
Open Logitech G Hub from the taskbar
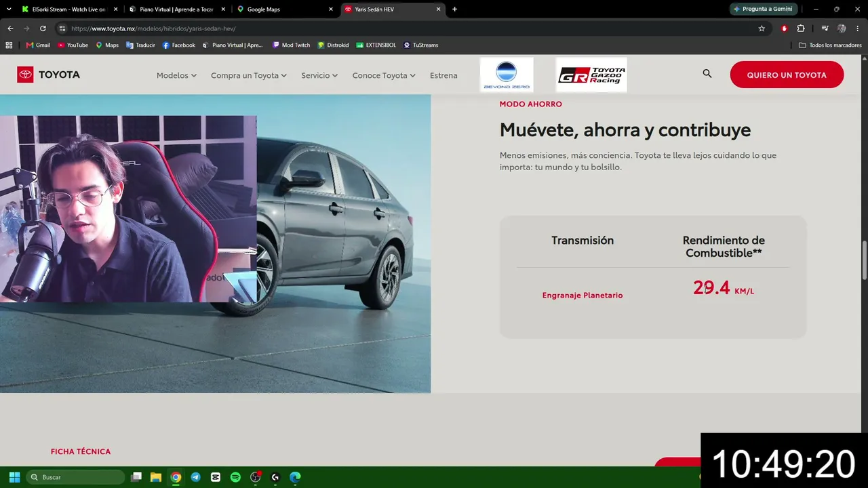point(275,477)
